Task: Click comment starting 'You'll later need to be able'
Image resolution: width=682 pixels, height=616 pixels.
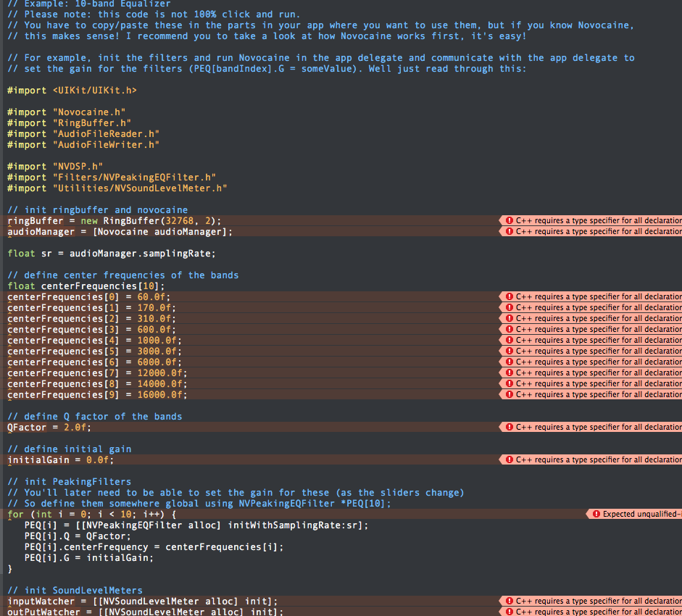Action: (236, 493)
